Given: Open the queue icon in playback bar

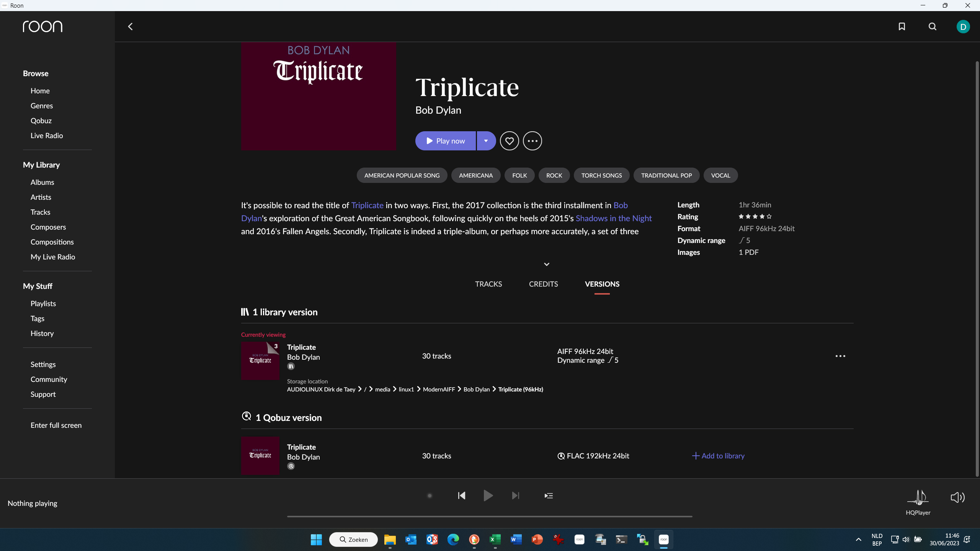Looking at the screenshot, I should (549, 496).
